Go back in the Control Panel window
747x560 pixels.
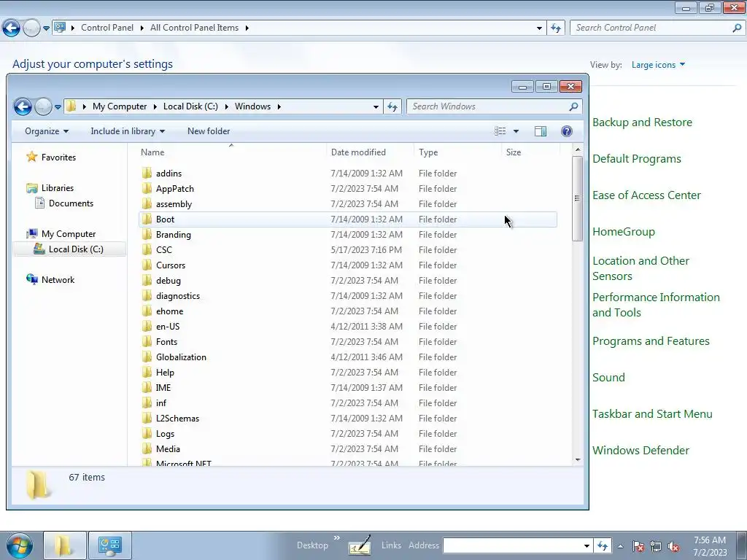(12, 28)
